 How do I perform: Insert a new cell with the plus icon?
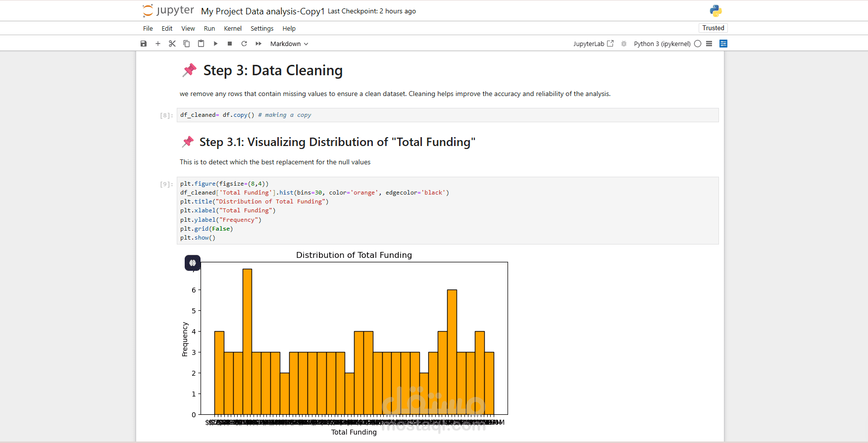(158, 44)
